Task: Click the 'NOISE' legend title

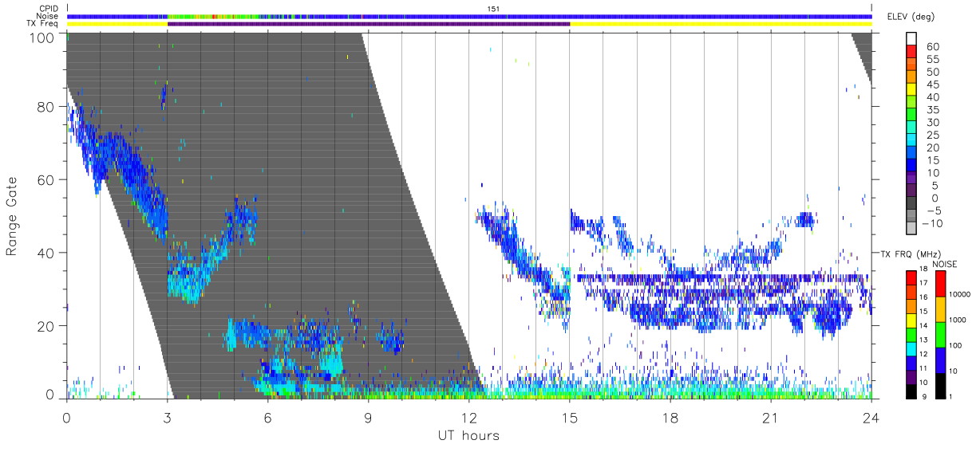Action: [945, 263]
